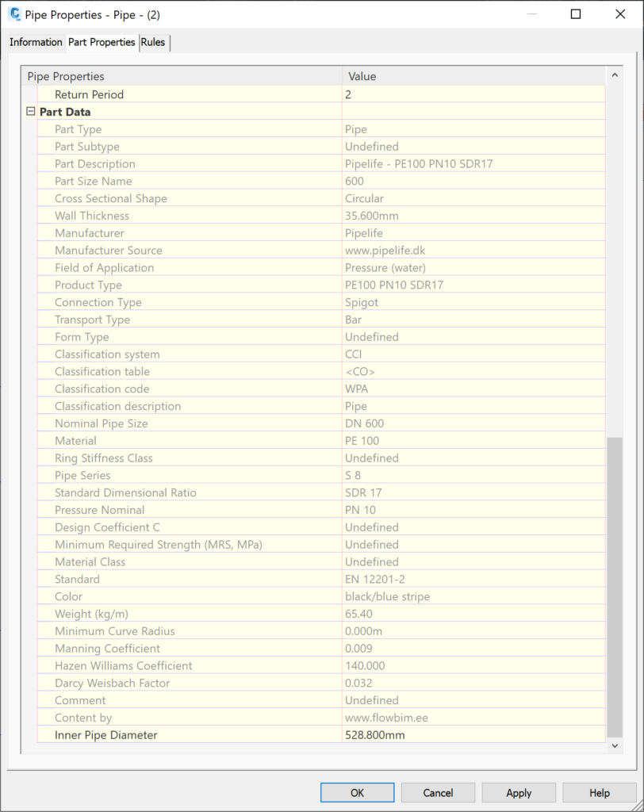Click Connection Type value Spigot
The height and width of the screenshot is (812, 644).
[362, 302]
